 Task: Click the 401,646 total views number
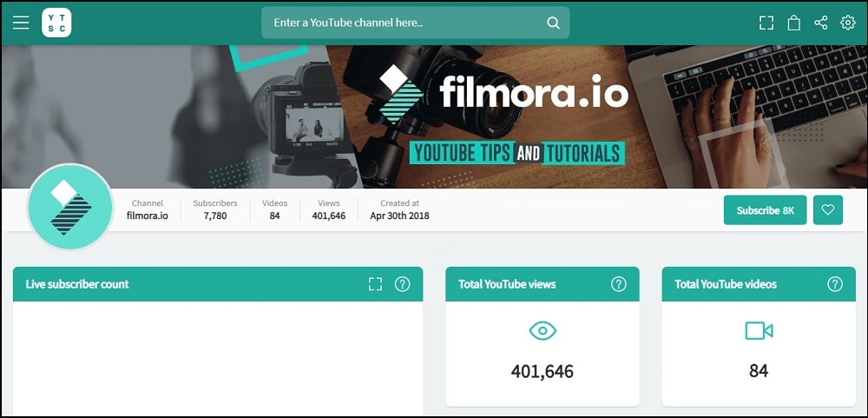click(x=542, y=371)
